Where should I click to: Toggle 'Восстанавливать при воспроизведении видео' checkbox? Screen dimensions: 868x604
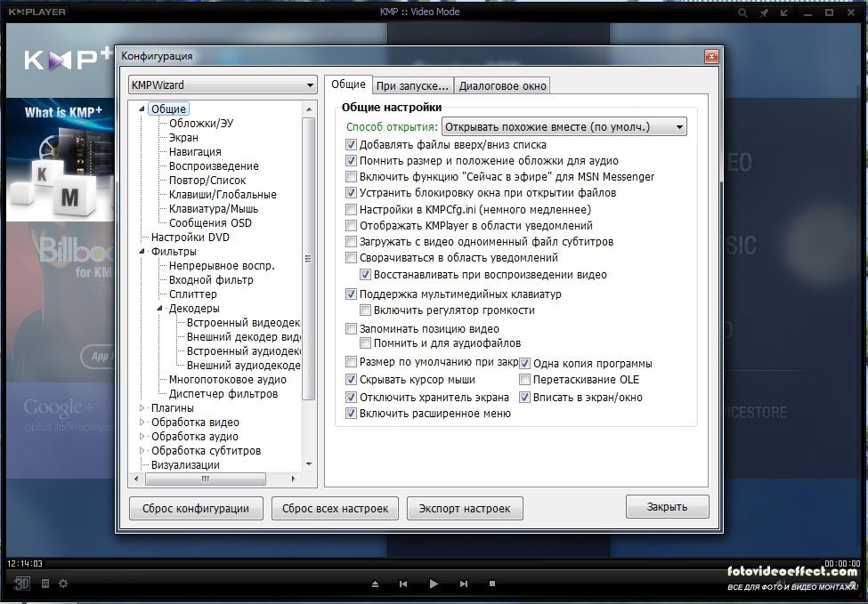365,274
